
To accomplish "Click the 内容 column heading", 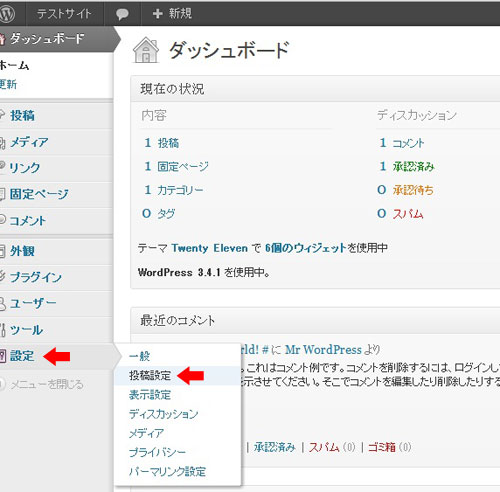I will 154,115.
